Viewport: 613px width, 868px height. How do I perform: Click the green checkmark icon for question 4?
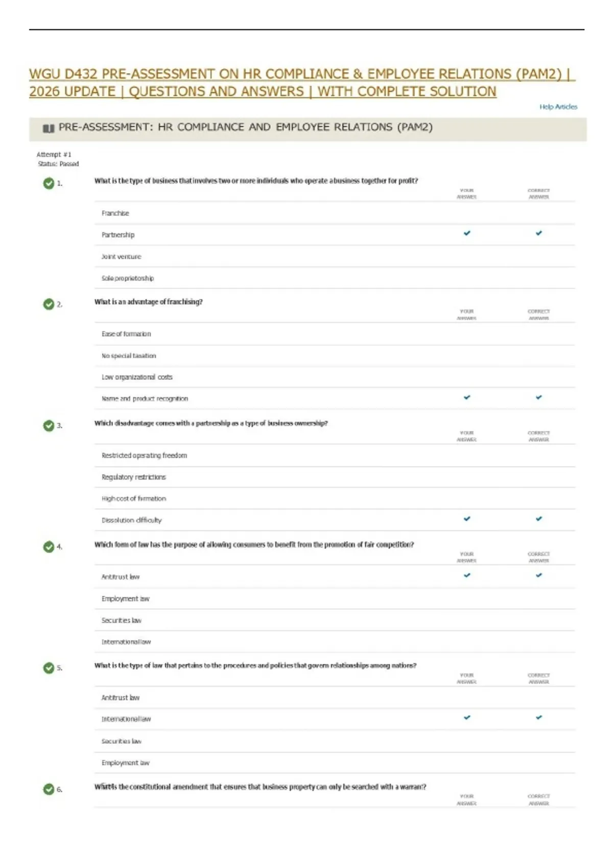tap(49, 547)
